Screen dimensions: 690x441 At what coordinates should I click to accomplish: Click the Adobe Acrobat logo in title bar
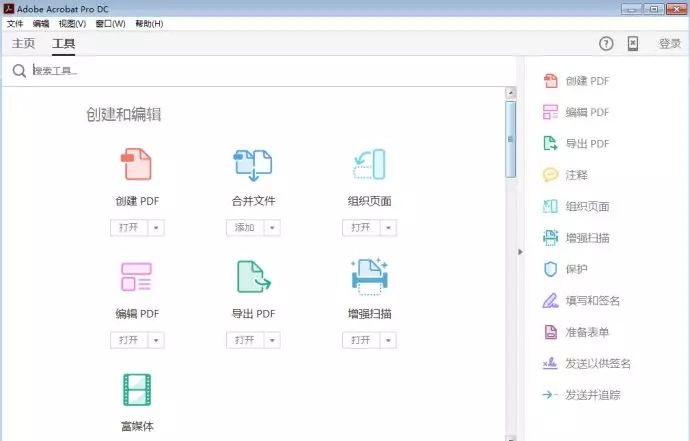point(8,8)
